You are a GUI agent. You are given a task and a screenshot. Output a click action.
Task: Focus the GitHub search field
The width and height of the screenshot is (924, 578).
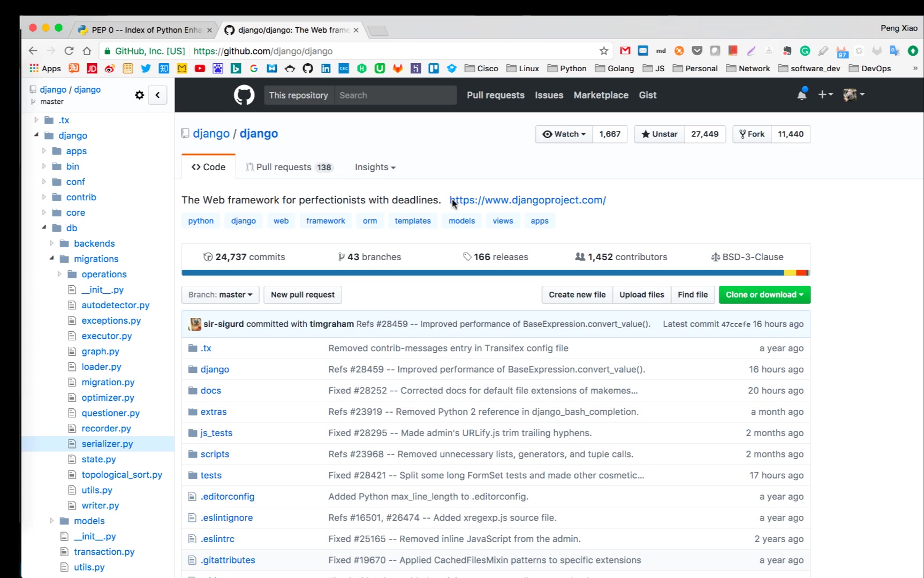tap(395, 95)
